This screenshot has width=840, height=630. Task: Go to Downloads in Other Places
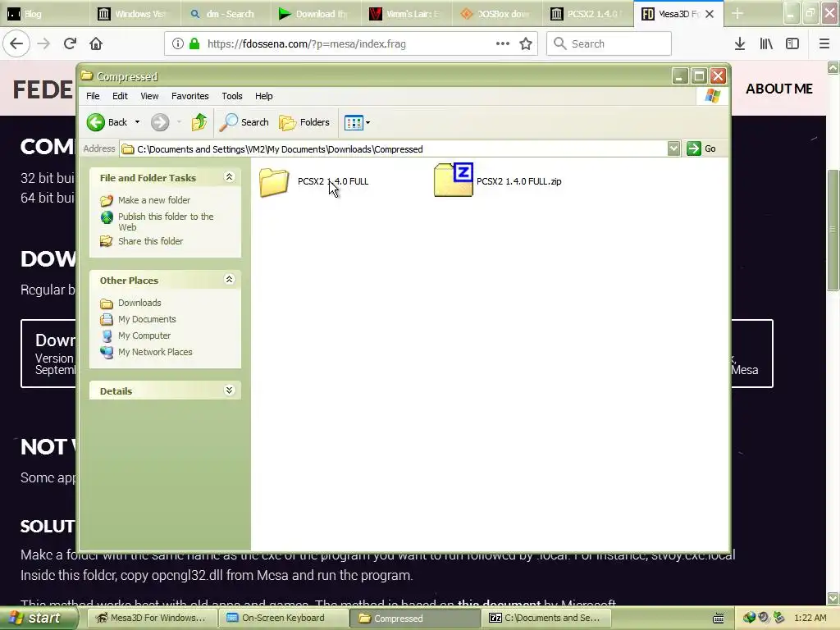pyautogui.click(x=139, y=303)
